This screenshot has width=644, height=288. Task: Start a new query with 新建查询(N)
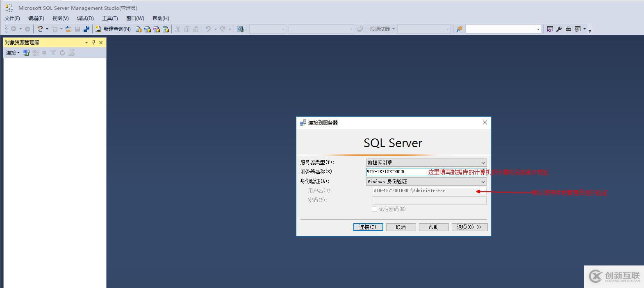tap(113, 29)
